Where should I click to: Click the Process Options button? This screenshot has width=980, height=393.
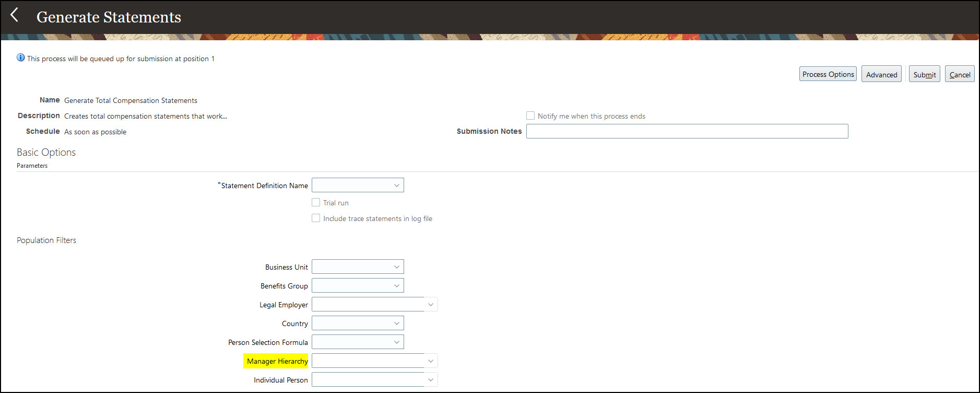click(x=828, y=74)
